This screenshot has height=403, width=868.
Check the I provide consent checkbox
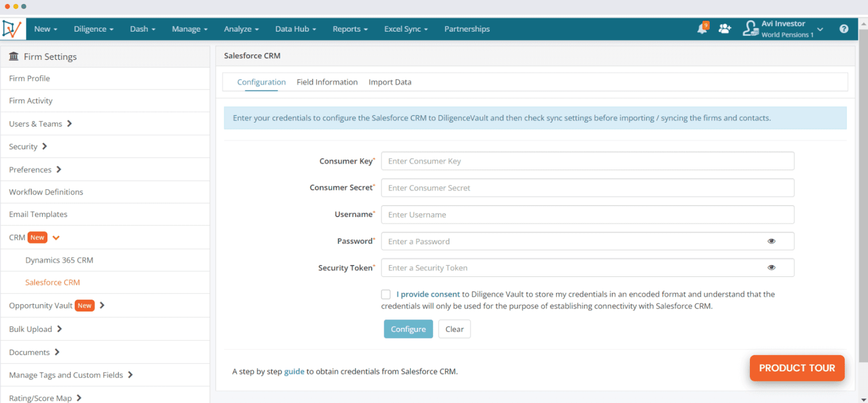[385, 294]
